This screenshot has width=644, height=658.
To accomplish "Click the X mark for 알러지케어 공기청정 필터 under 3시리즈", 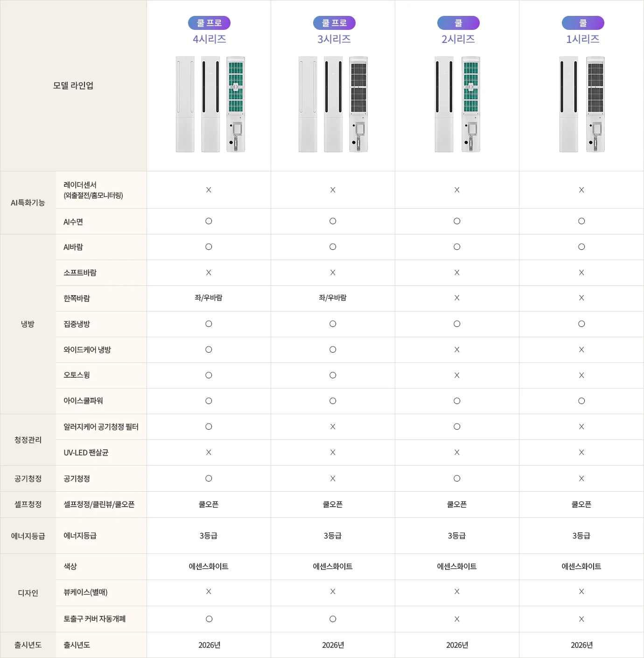I will [333, 427].
